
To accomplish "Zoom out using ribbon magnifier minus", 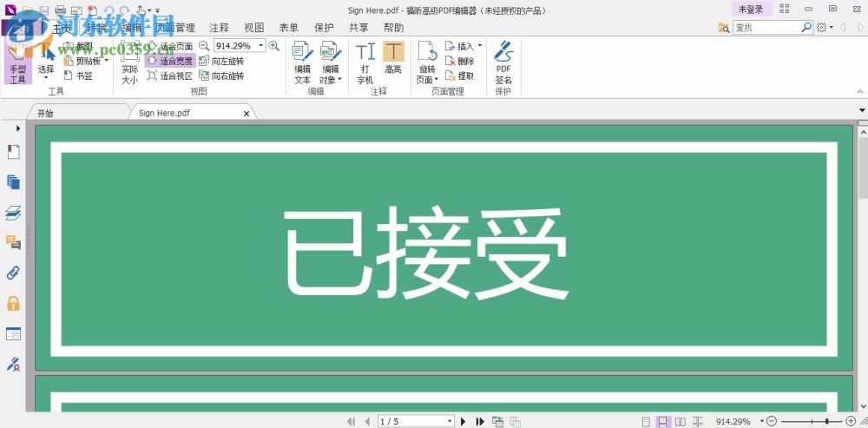I will click(x=204, y=46).
